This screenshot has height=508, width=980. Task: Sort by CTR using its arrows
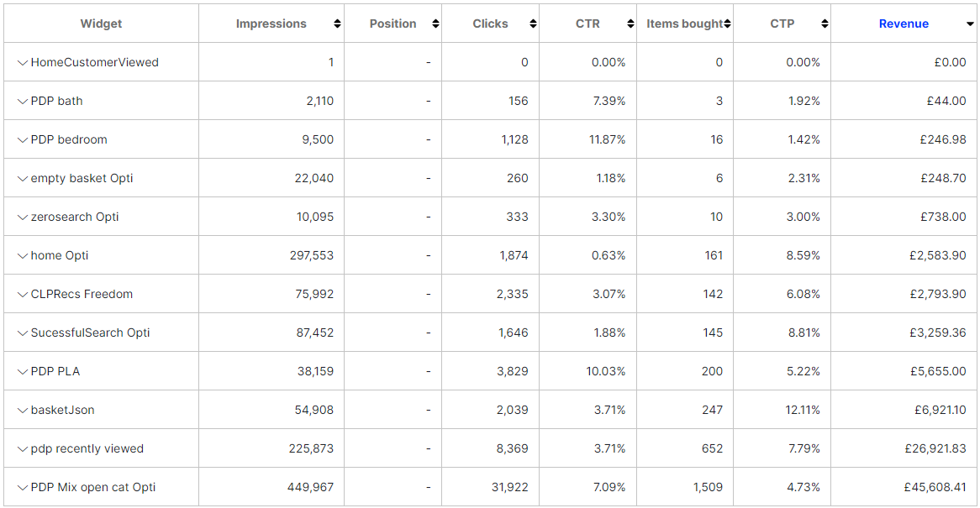pos(630,24)
